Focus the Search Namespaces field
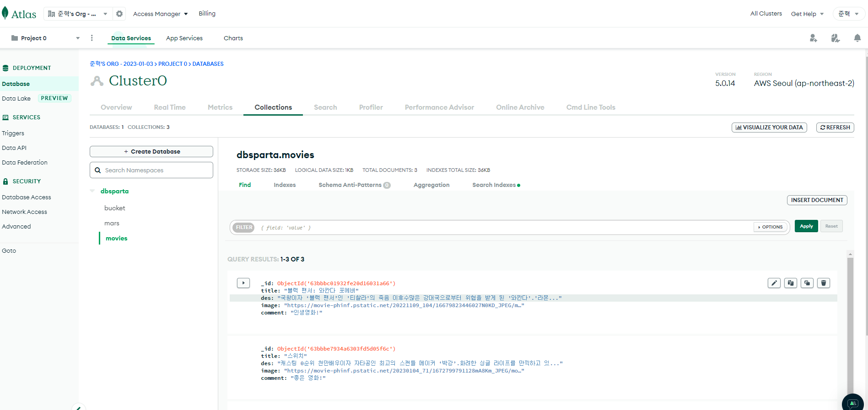This screenshot has height=410, width=868. point(151,170)
